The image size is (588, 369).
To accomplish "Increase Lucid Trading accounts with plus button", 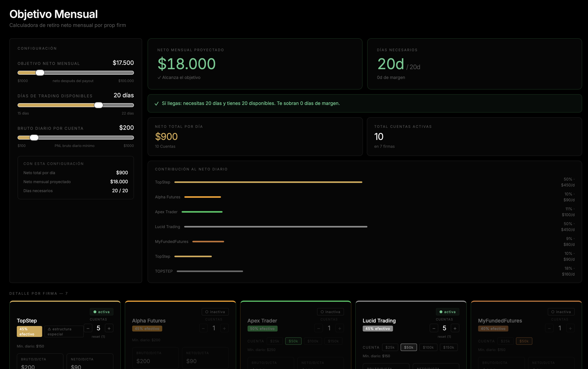I will coord(455,328).
